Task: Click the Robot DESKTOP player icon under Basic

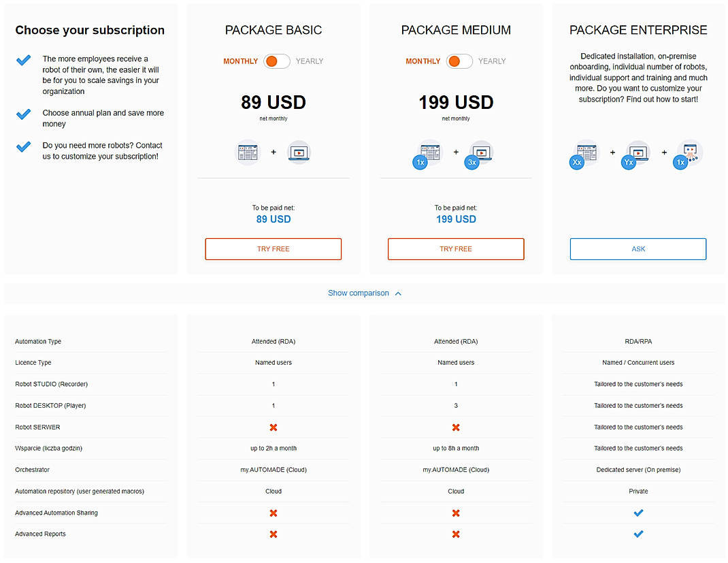Action: tap(299, 152)
